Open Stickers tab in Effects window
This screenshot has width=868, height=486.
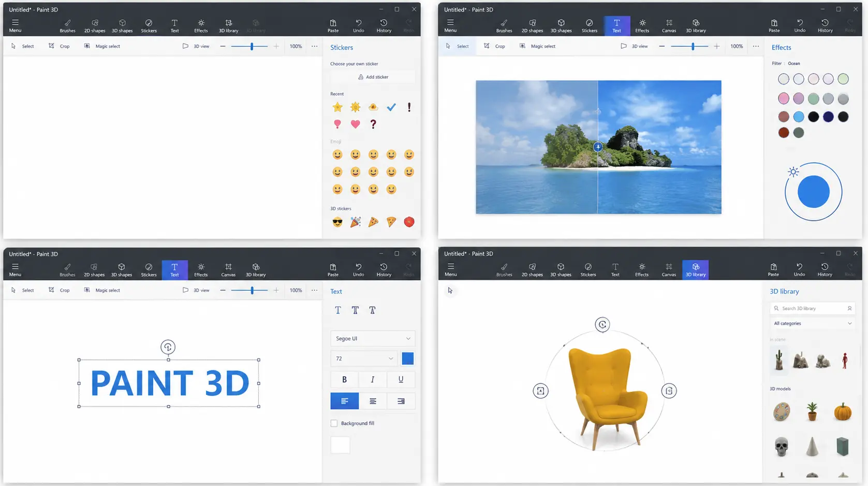coord(589,26)
